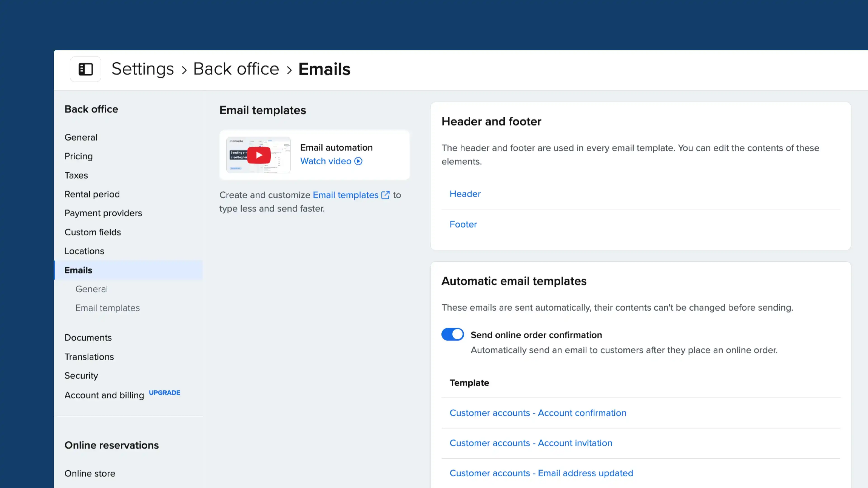Open Documents settings
This screenshot has height=488, width=868.
pyautogui.click(x=88, y=337)
